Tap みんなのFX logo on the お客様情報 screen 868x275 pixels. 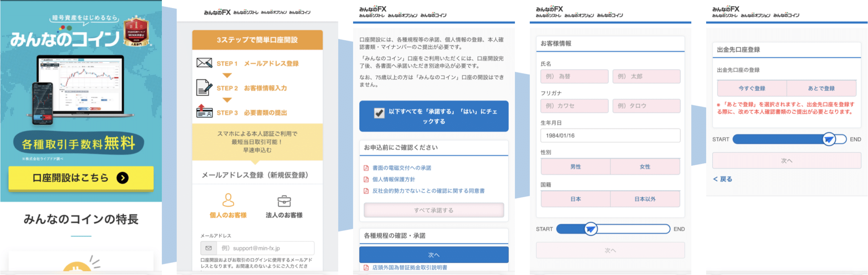tap(549, 9)
